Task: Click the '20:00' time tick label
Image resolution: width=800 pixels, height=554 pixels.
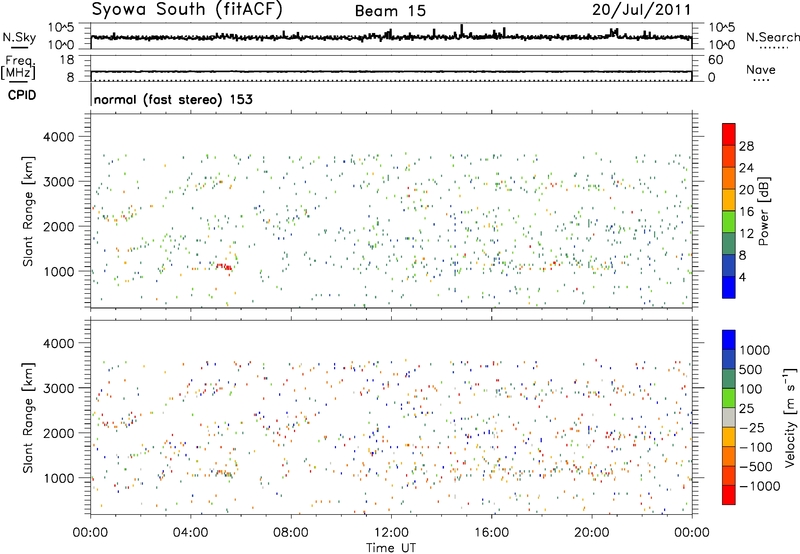Action: [591, 533]
